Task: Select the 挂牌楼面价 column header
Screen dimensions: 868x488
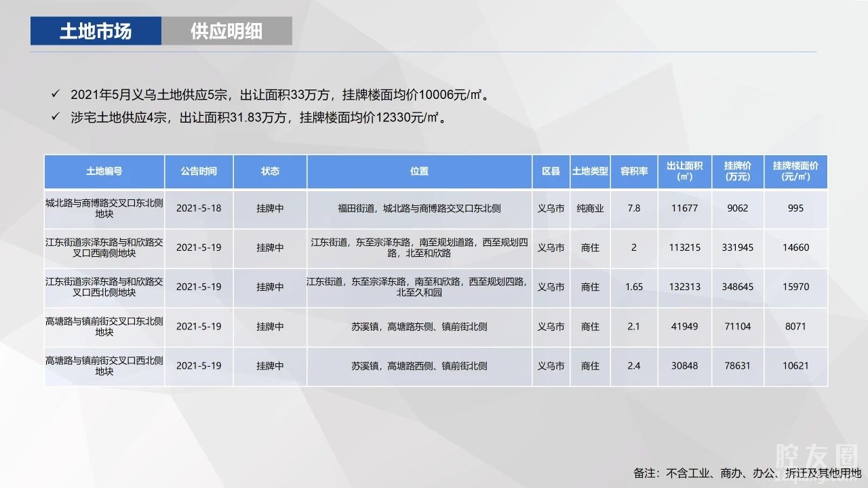Action: 795,171
